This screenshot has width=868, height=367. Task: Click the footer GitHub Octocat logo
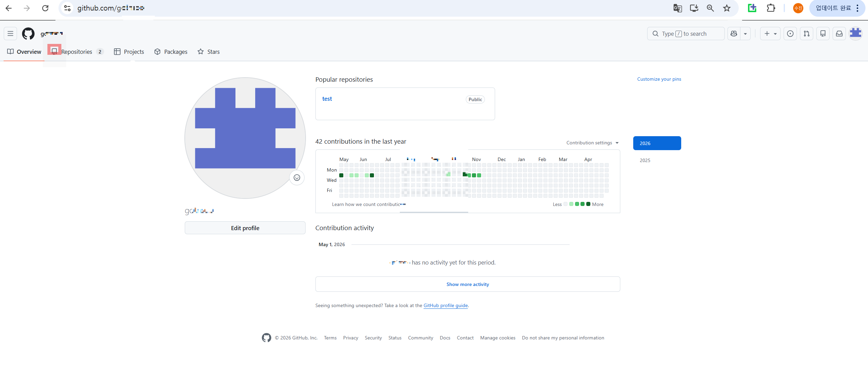(x=266, y=338)
